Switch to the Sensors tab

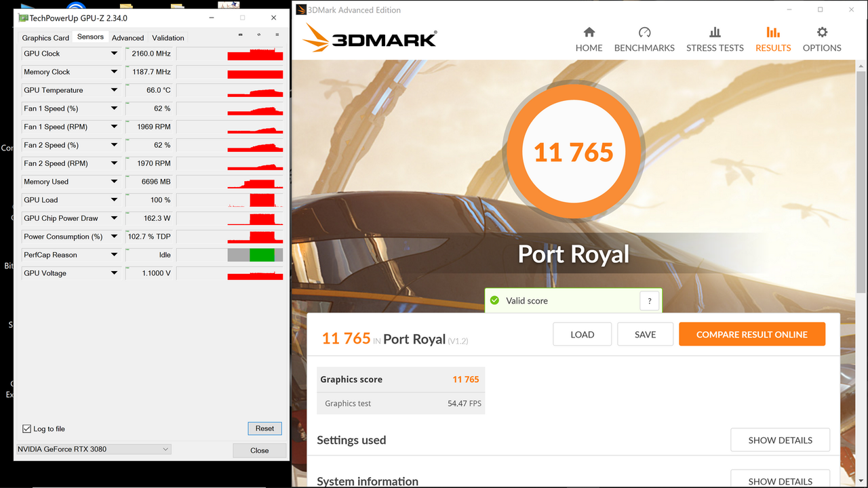[x=90, y=37]
